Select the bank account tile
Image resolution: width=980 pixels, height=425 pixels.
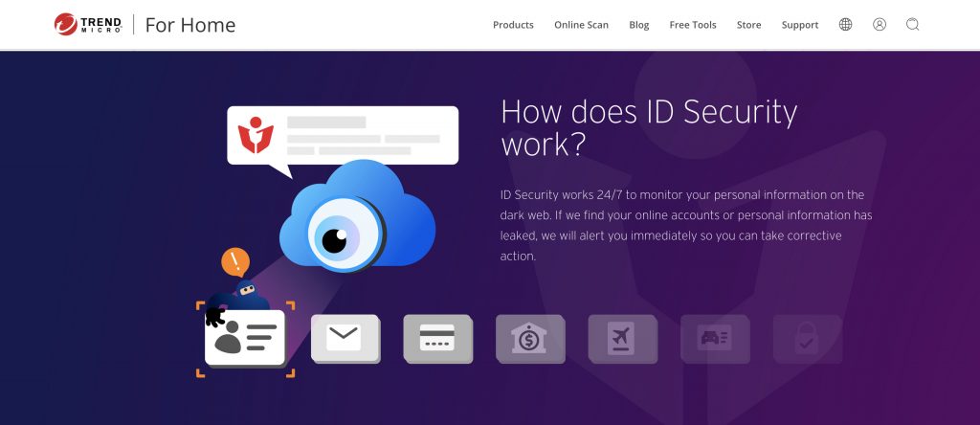click(530, 338)
